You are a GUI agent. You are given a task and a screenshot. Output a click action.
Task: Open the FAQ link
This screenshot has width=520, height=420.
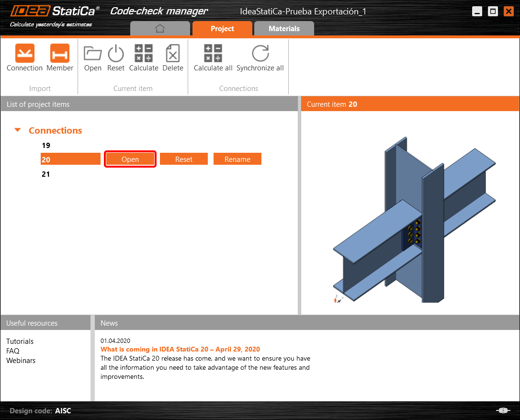[x=12, y=351]
